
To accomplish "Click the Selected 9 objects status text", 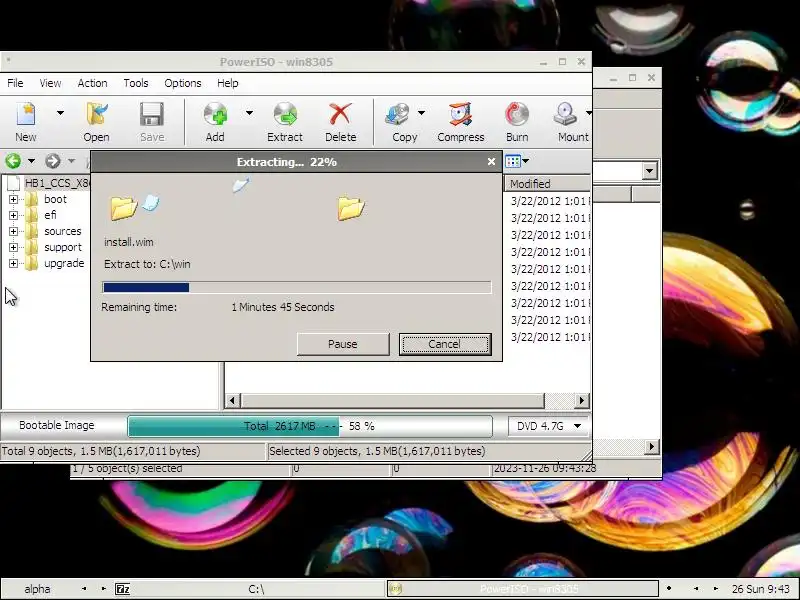I will pos(377,451).
